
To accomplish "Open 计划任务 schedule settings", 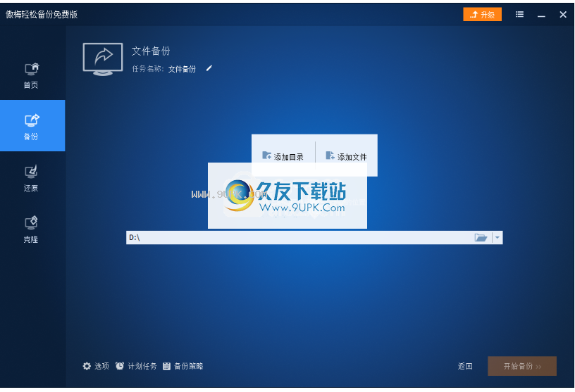I will coord(136,366).
